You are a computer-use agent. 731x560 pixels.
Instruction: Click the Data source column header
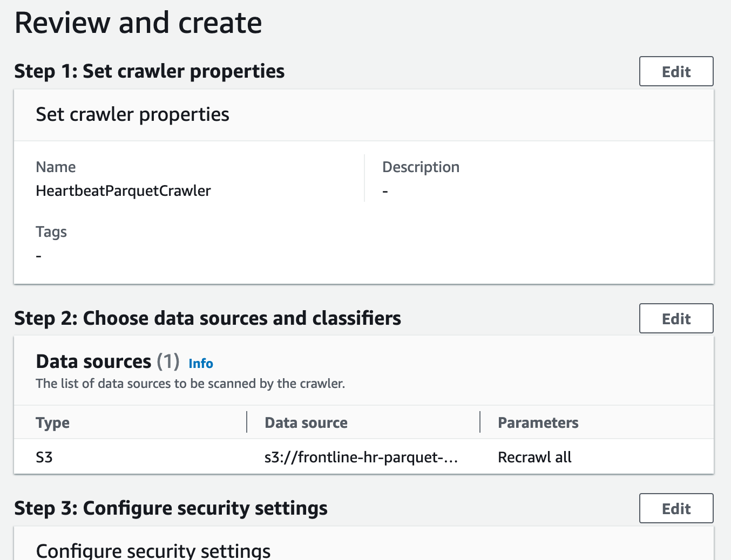tap(306, 422)
